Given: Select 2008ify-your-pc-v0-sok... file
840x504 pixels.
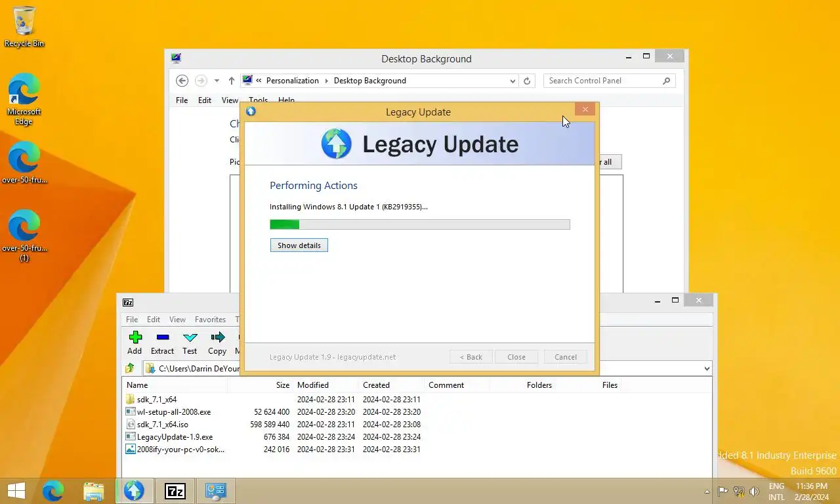Looking at the screenshot, I should pos(417,450).
